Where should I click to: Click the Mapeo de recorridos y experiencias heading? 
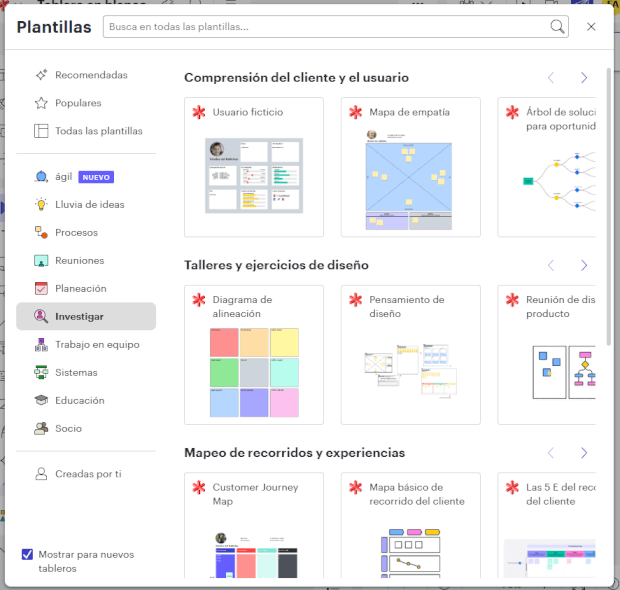pyautogui.click(x=295, y=452)
